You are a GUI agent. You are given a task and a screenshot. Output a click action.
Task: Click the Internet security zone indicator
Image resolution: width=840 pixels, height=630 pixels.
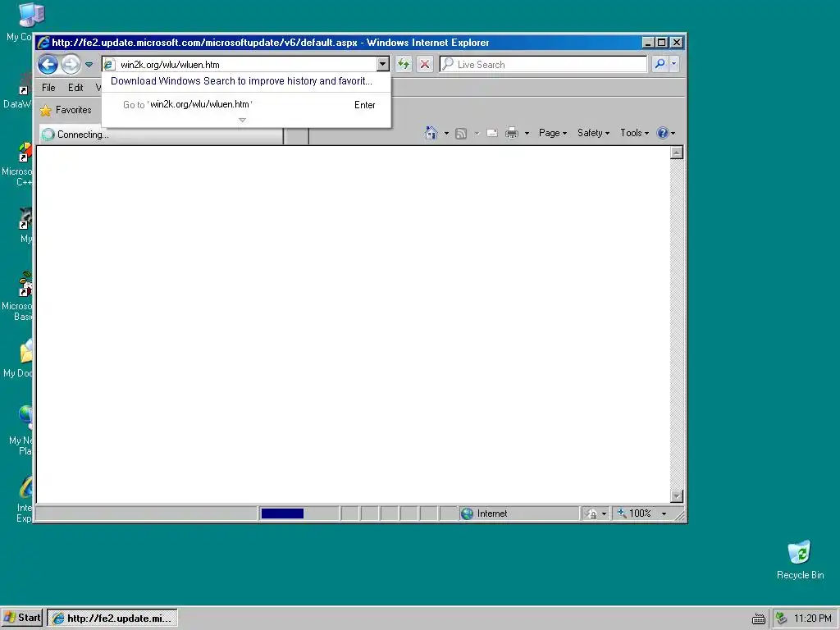coord(518,514)
